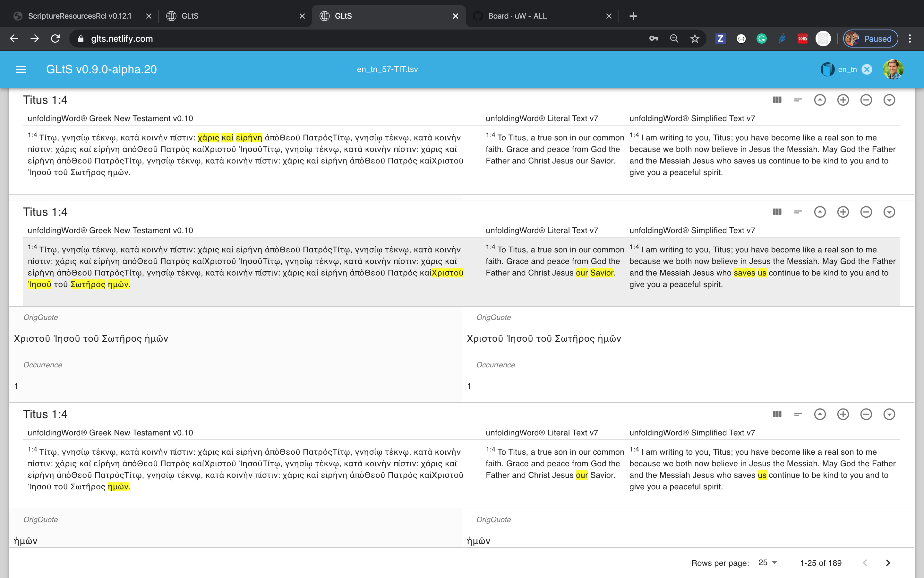This screenshot has height=578, width=924.
Task: Click the minus circle icon in second Titus 1:4 row
Action: tap(866, 212)
